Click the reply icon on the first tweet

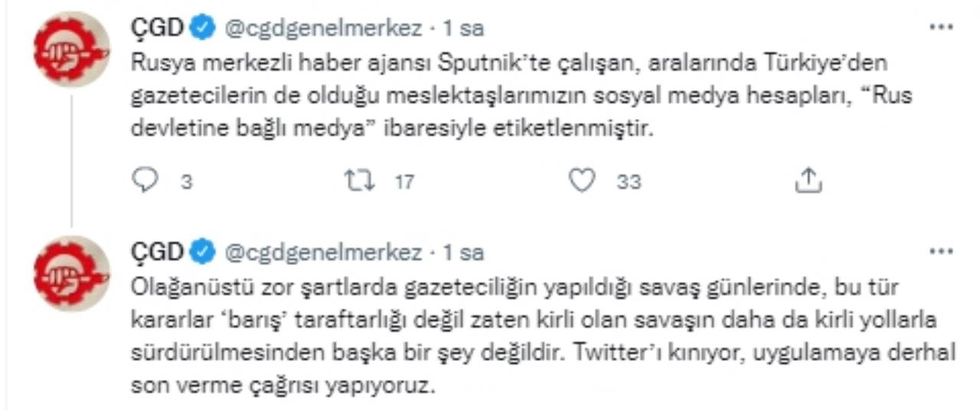tap(145, 181)
